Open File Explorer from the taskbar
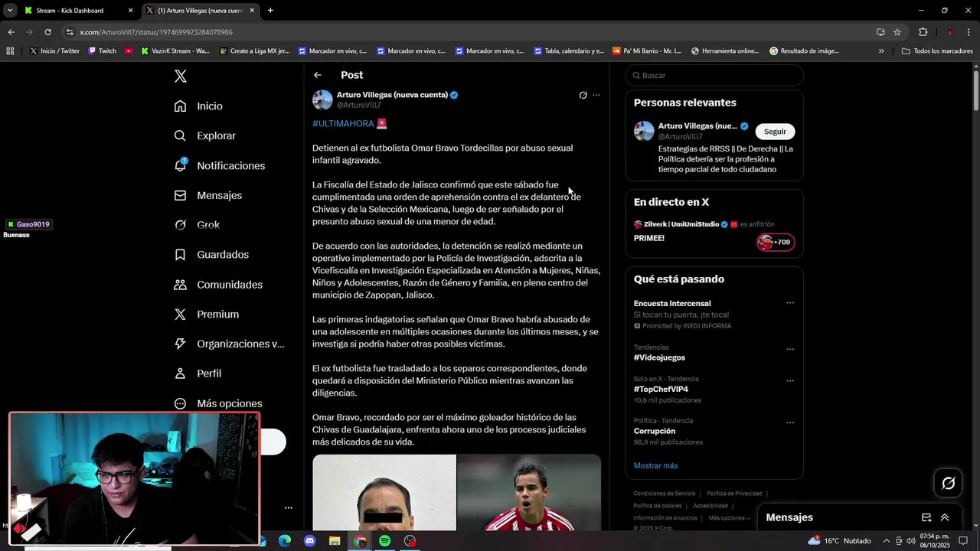 pos(335,541)
